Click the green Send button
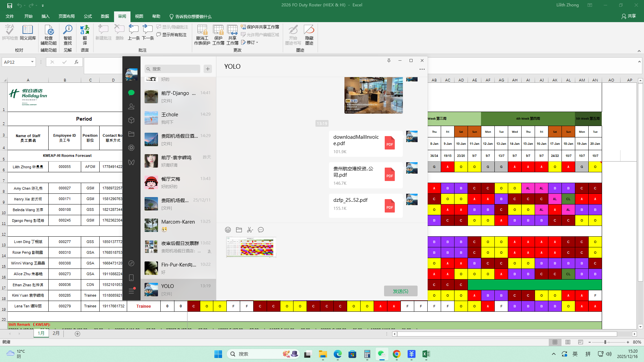The width and height of the screenshot is (644, 362). (400, 291)
